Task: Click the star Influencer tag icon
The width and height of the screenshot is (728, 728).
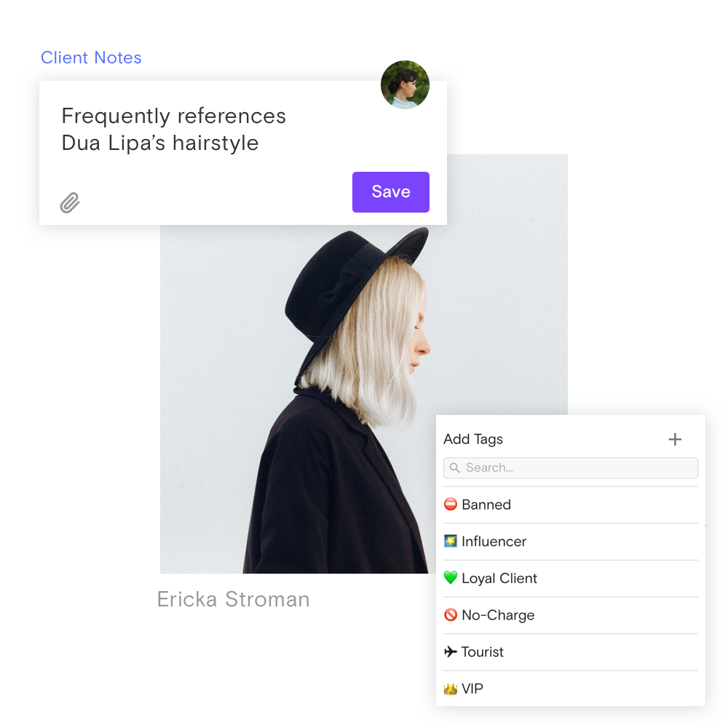Action: [x=451, y=541]
